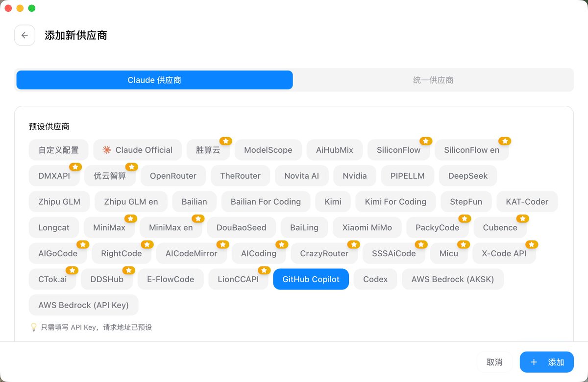Select the DMXAPI preset

54,176
